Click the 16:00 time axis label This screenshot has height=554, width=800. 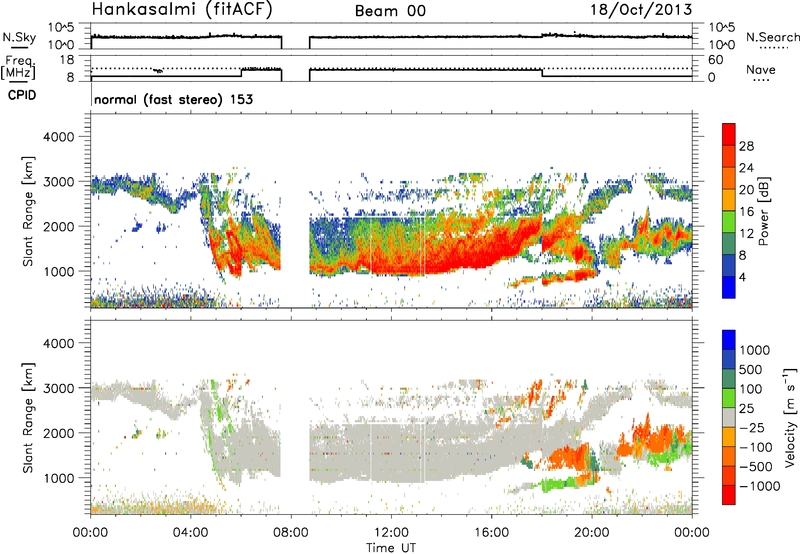[491, 533]
